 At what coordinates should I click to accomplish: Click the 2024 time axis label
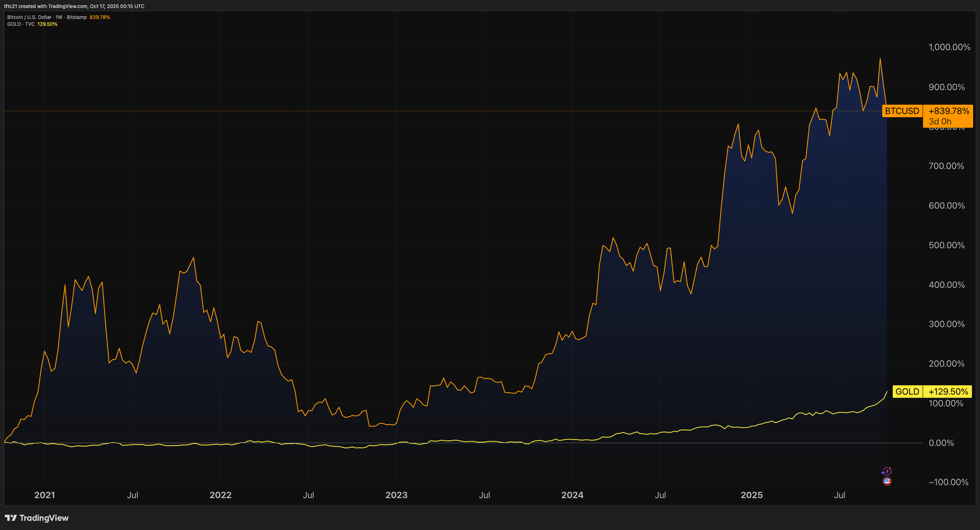click(572, 495)
